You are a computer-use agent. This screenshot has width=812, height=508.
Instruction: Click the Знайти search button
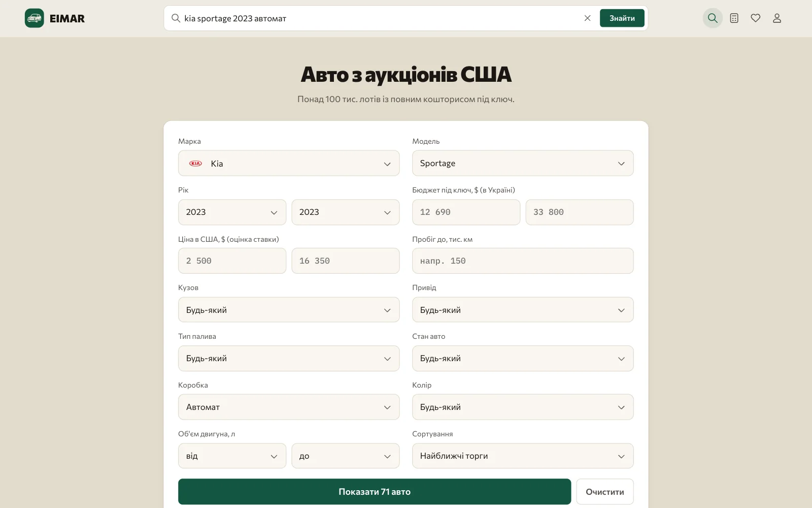point(622,18)
